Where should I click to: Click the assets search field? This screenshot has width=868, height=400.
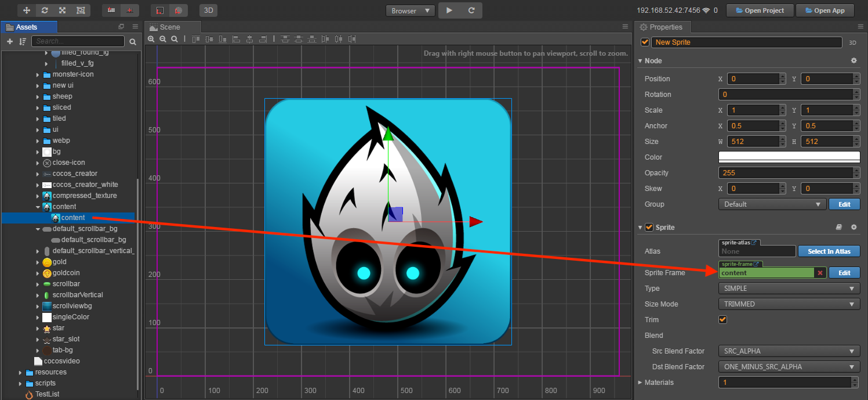coord(78,41)
